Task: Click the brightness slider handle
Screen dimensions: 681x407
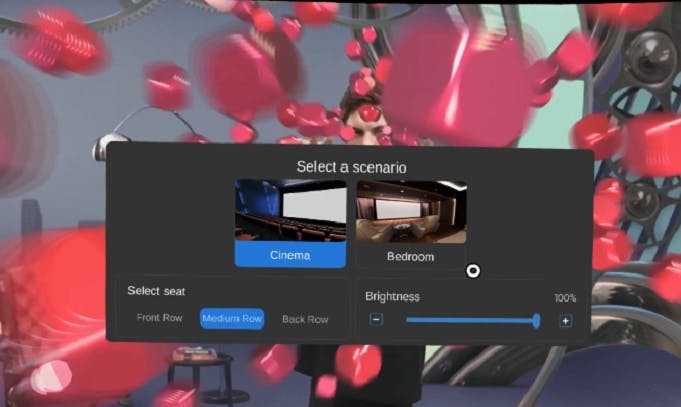Action: [x=537, y=320]
